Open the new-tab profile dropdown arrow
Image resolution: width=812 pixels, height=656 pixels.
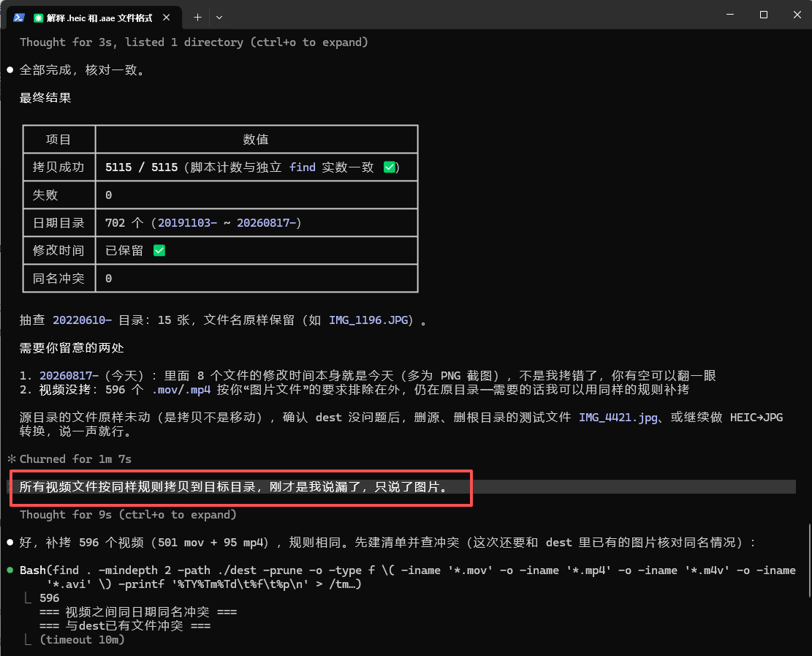[219, 18]
